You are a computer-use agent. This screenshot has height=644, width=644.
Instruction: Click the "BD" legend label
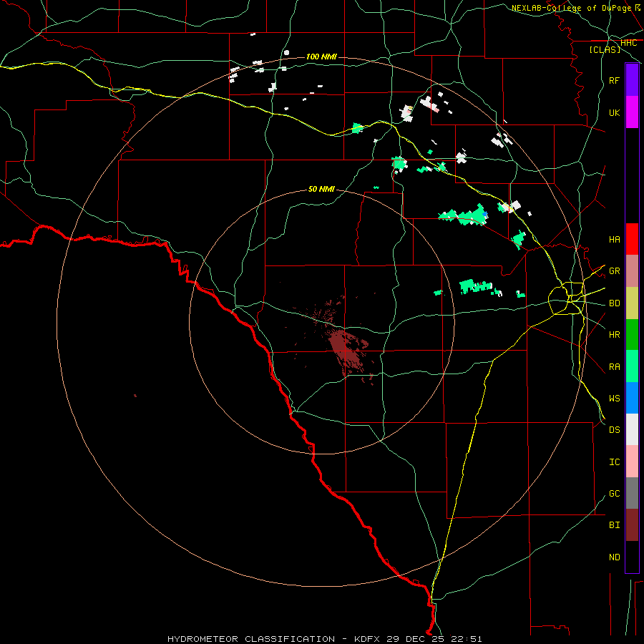click(614, 303)
